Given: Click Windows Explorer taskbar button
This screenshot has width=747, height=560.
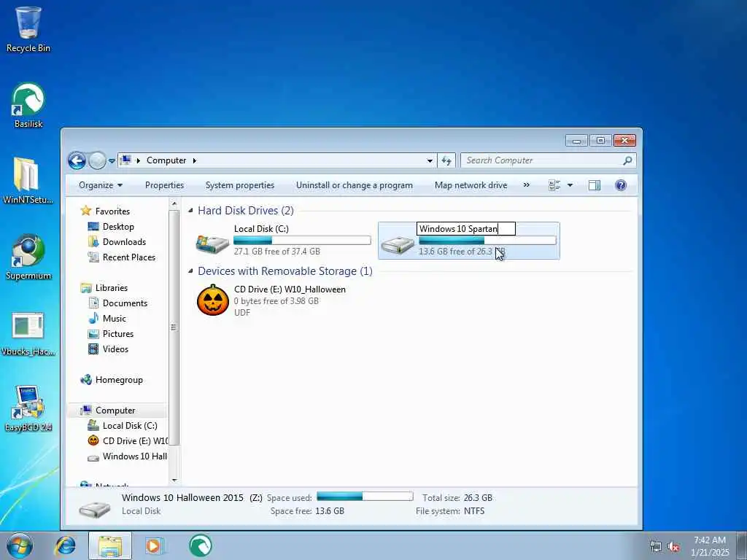Looking at the screenshot, I should (x=110, y=545).
